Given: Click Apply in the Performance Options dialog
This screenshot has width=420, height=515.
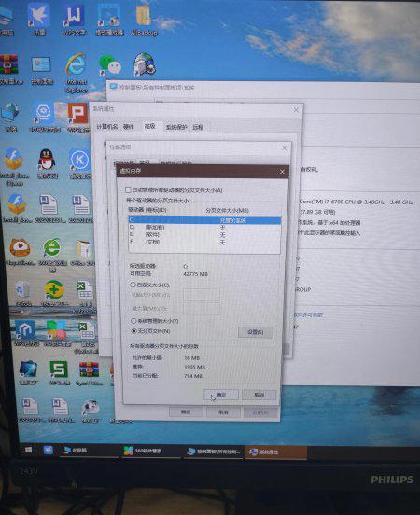Looking at the screenshot, I should (260, 412).
